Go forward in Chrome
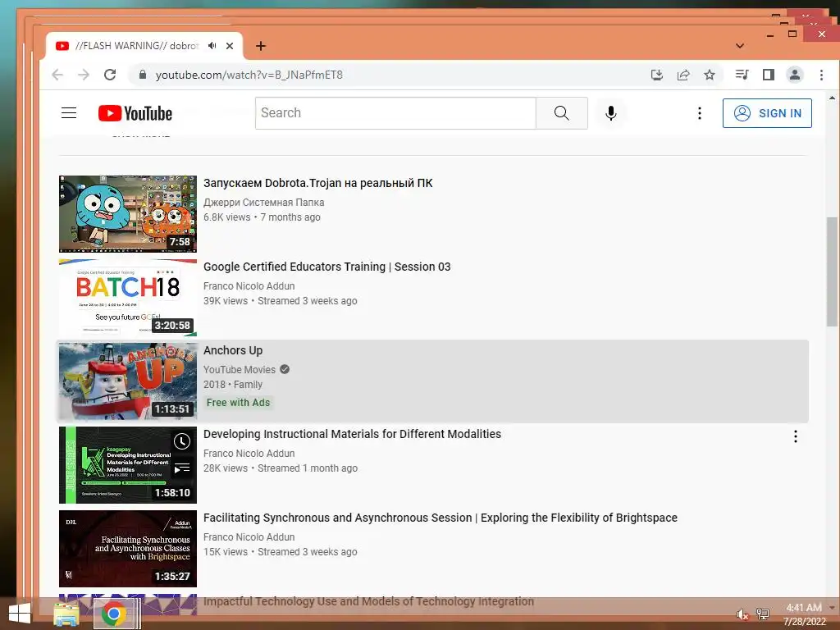 point(84,75)
